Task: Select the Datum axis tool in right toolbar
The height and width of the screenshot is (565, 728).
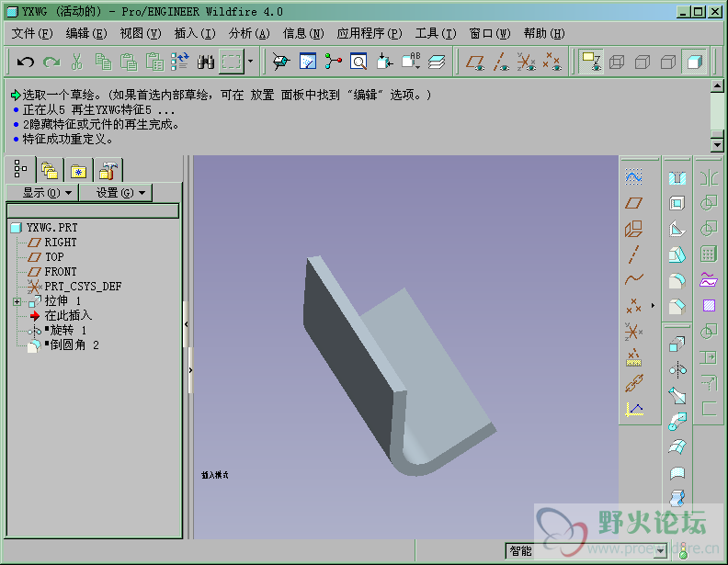Action: click(633, 254)
